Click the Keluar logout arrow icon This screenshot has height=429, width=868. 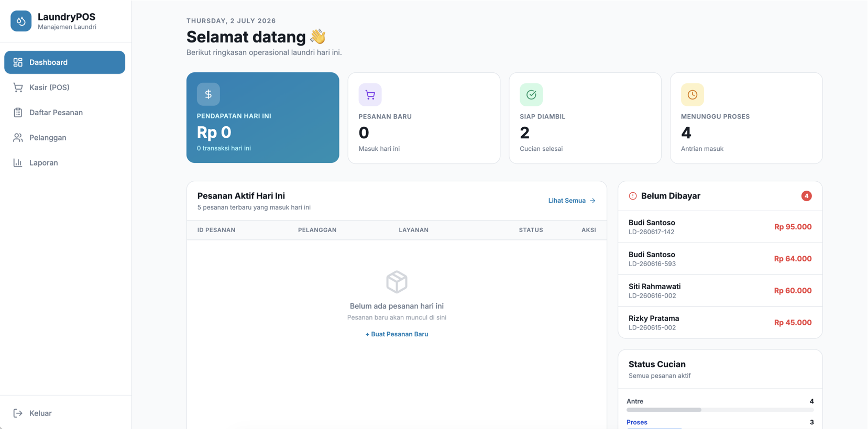(18, 413)
